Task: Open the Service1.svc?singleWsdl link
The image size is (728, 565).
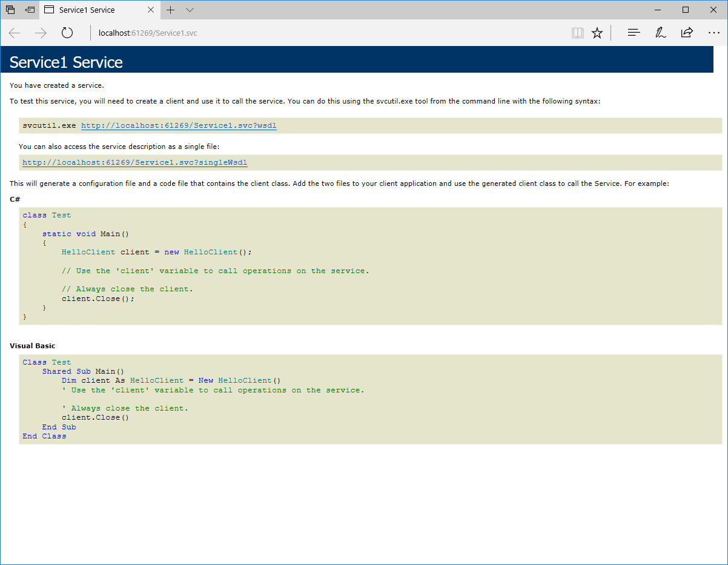Action: [x=135, y=162]
